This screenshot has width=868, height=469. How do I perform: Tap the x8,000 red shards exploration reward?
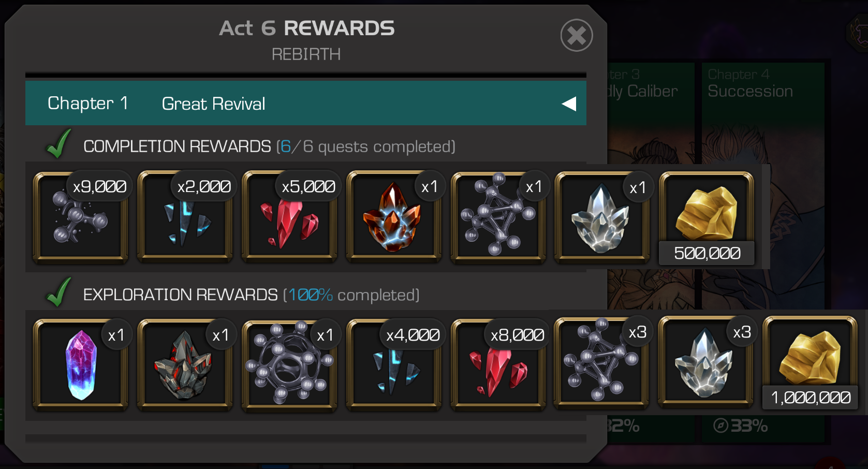498,365
